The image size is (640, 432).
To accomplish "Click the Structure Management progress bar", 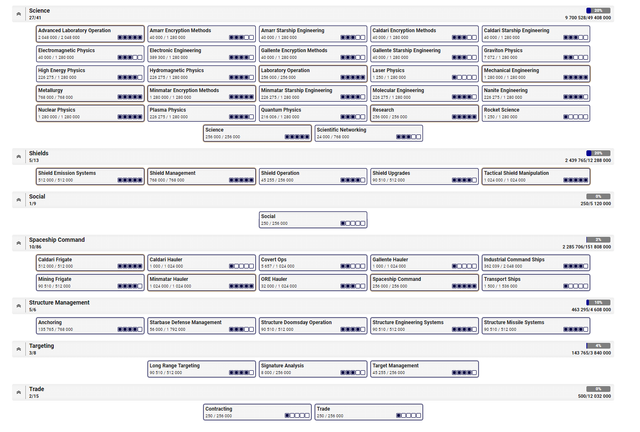I will 598,303.
